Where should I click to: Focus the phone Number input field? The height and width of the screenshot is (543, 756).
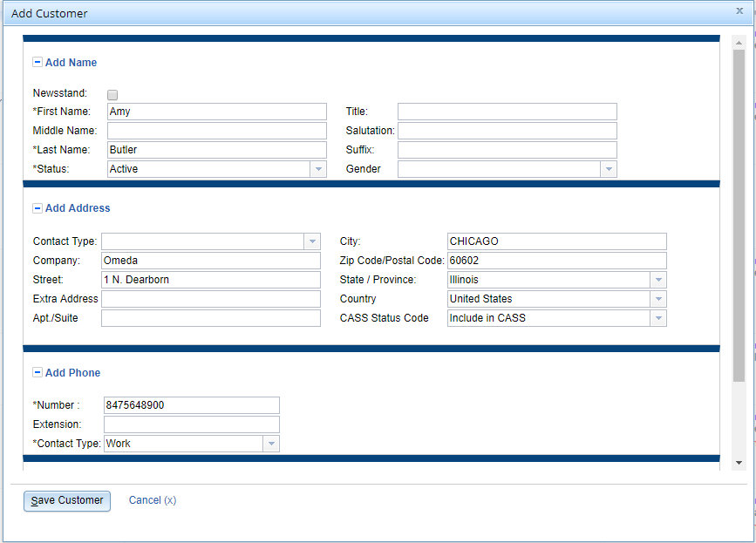click(192, 405)
